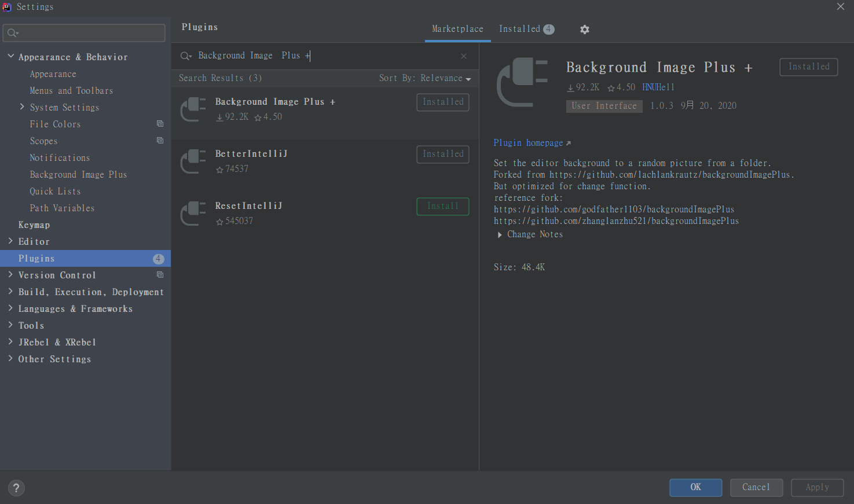Click the Version Control project-level icon
The height and width of the screenshot is (504, 854).
(160, 275)
